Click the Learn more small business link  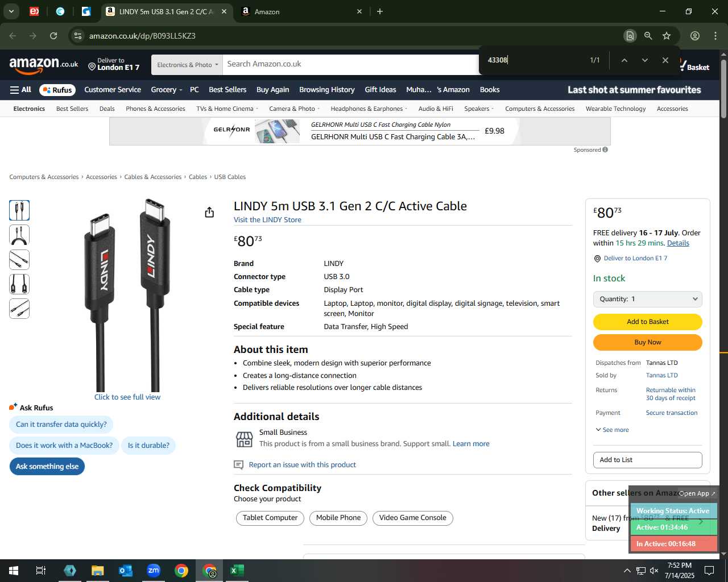click(x=471, y=444)
